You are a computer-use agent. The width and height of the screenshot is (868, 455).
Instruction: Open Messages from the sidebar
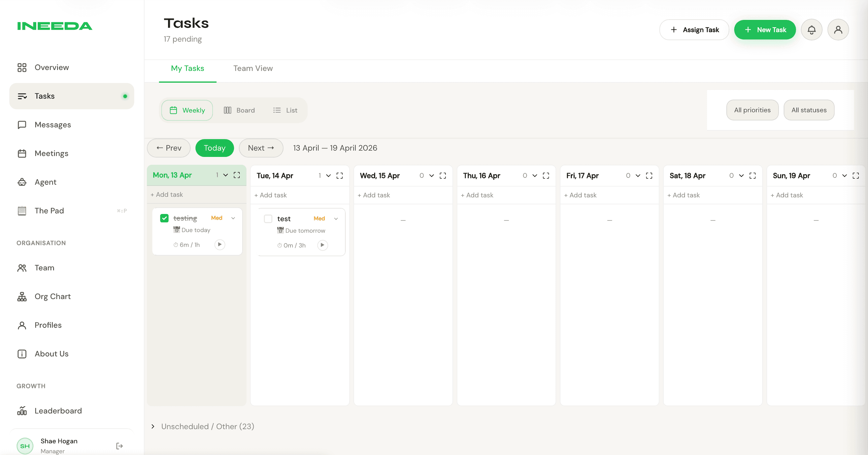[53, 125]
